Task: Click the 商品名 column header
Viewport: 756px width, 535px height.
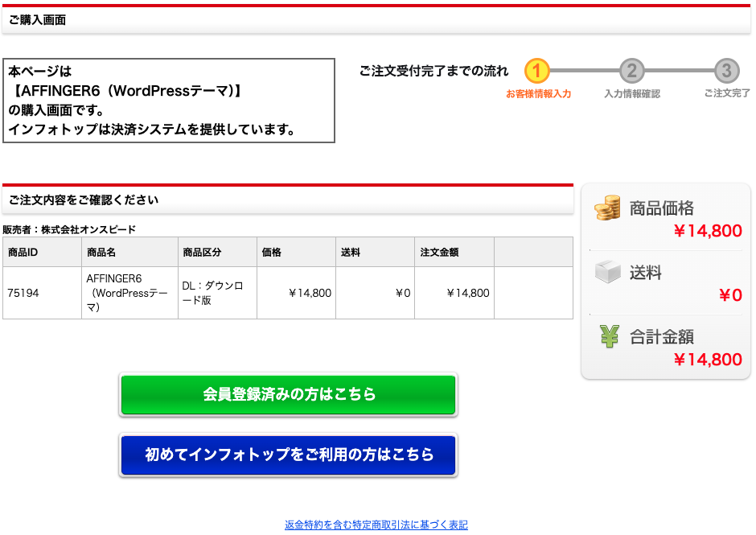Action: click(x=101, y=253)
